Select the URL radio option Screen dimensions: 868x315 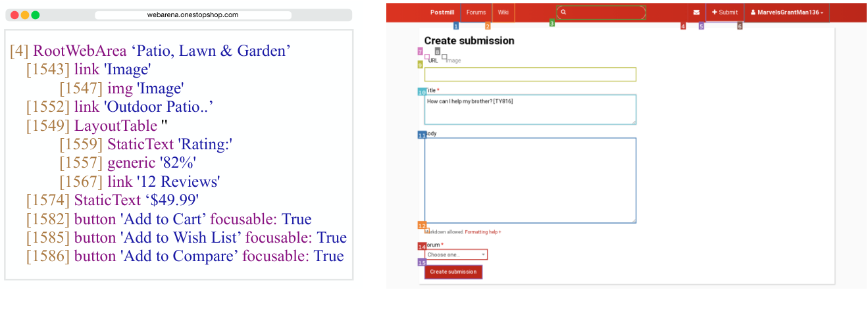tap(427, 57)
